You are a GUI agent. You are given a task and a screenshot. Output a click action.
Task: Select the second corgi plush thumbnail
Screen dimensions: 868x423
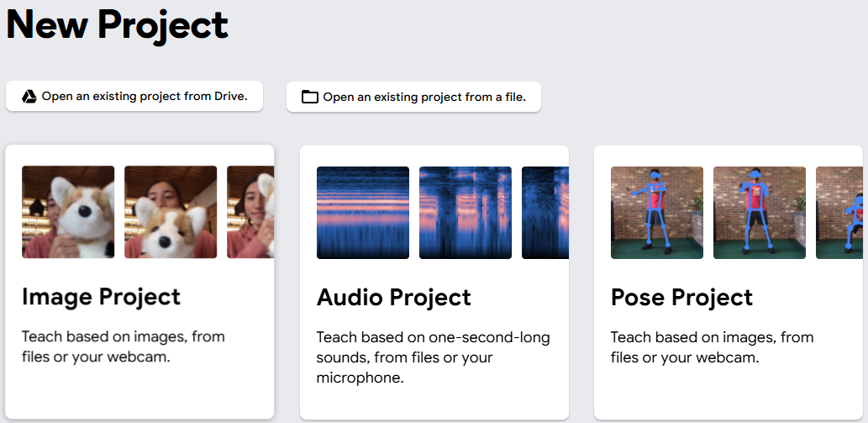(x=171, y=212)
